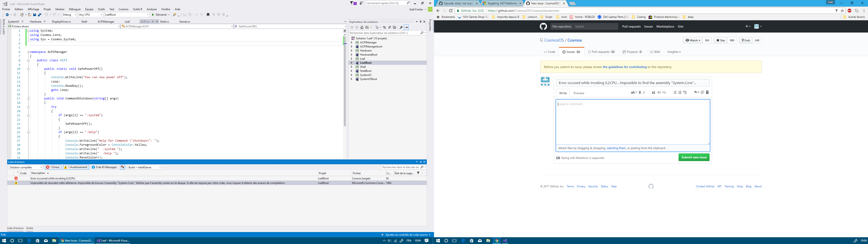Open the Solution complète scope dropdown
The height and width of the screenshot is (244, 868).
[26, 167]
